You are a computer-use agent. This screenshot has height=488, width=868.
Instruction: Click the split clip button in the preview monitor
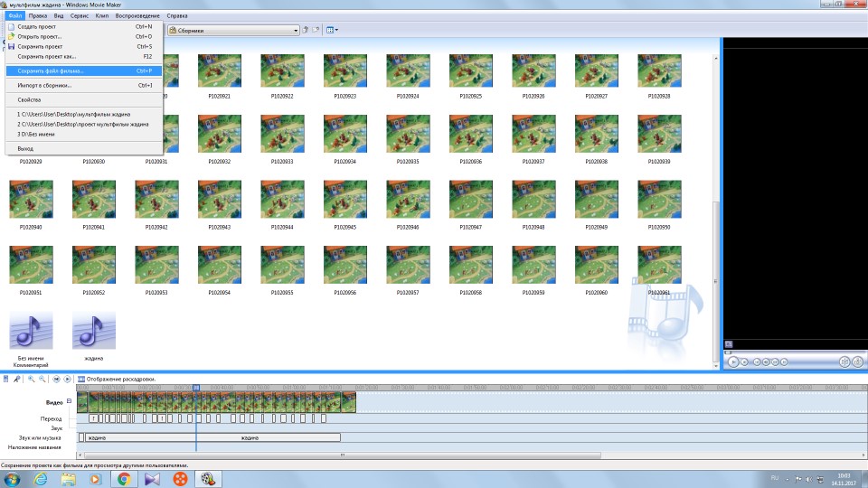[x=844, y=361]
